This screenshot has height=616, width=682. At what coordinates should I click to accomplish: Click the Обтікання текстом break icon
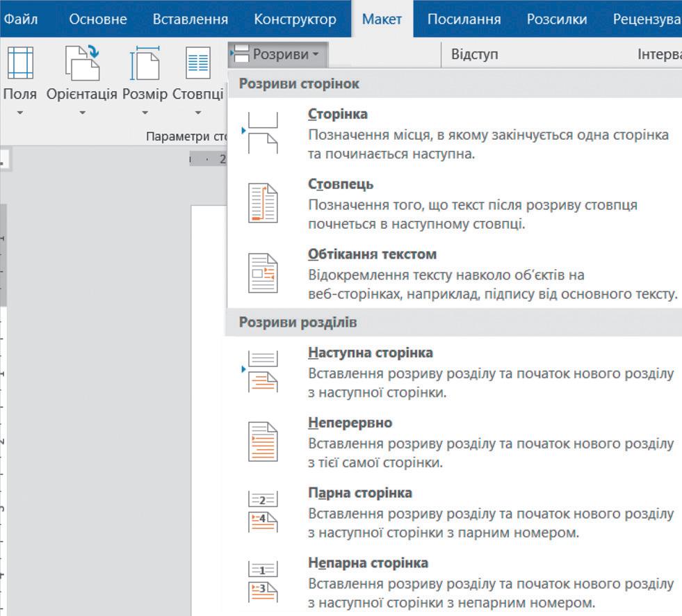click(263, 275)
